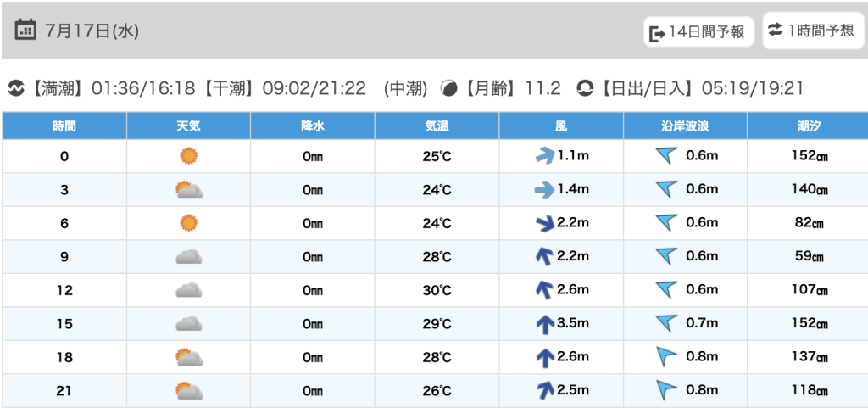Image resolution: width=868 pixels, height=408 pixels.
Task: Click the sunrise icon before 日出/日入
Action: tap(585, 88)
